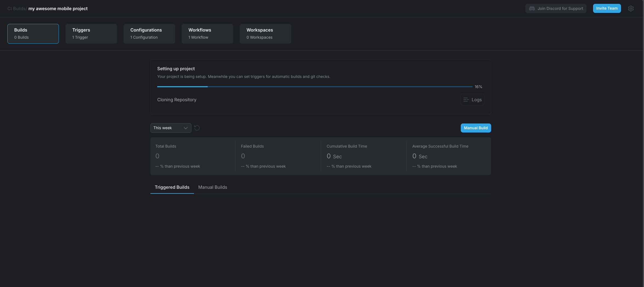Image resolution: width=644 pixels, height=287 pixels.
Task: Click the project setup progress bar
Action: click(314, 87)
